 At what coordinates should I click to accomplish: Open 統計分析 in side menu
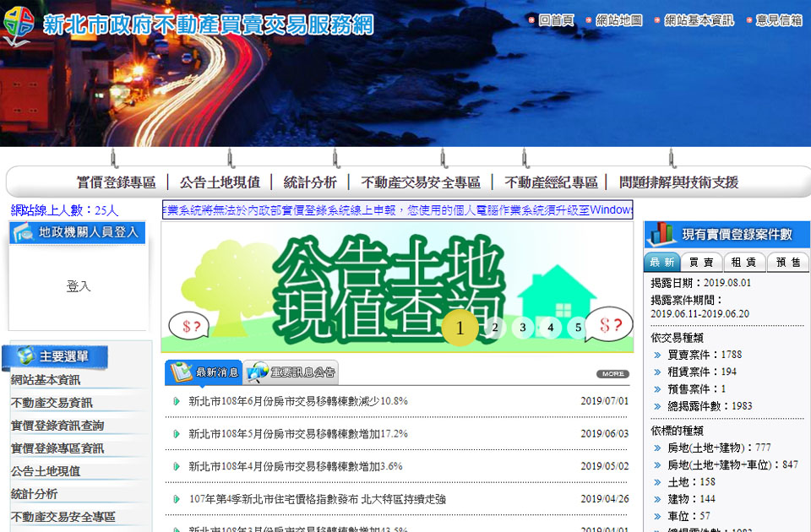pos(34,494)
